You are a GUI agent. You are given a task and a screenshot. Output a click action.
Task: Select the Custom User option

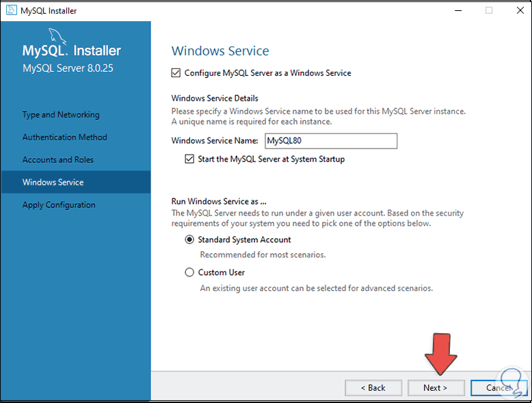(x=189, y=272)
